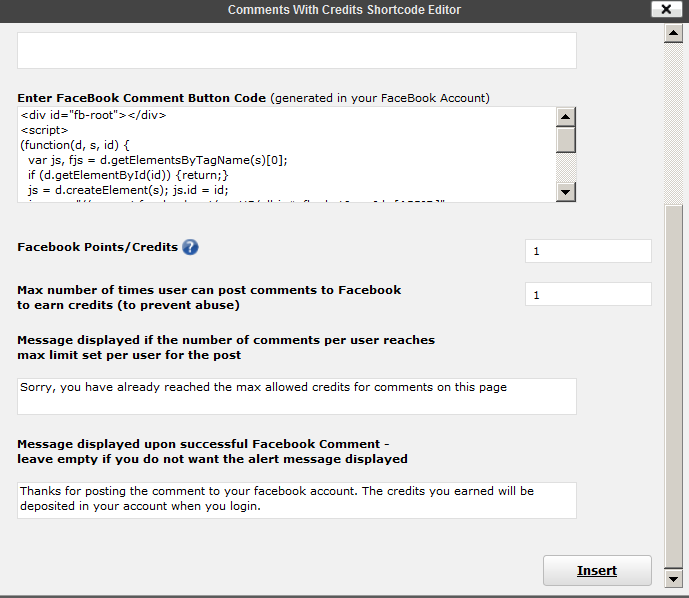Screen dimensions: 689x598
Task: Click the Comments With Credits title bar
Action: tap(344, 10)
